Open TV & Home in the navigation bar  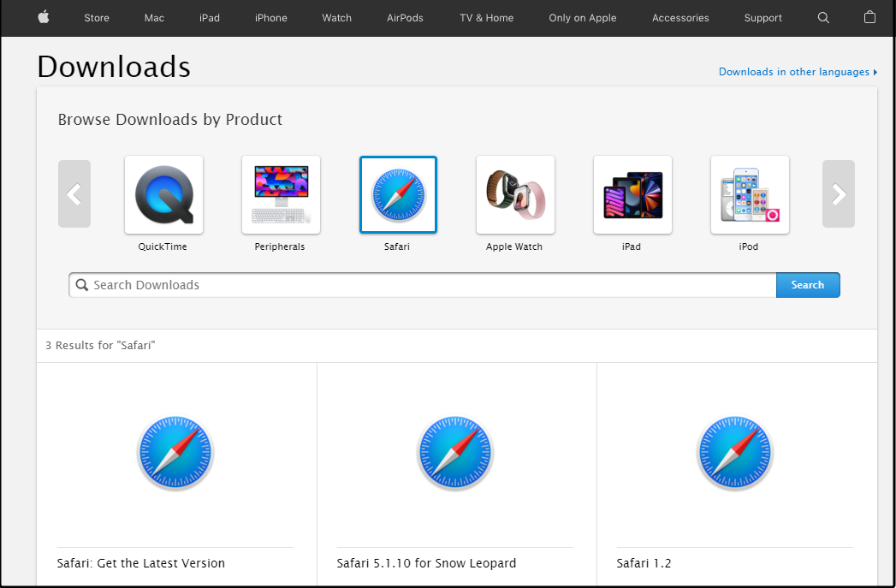point(486,18)
